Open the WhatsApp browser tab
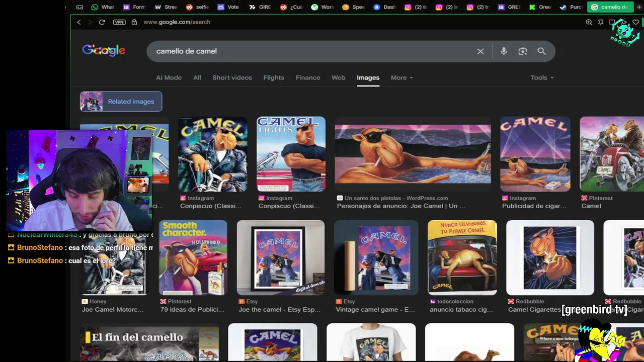 click(103, 7)
